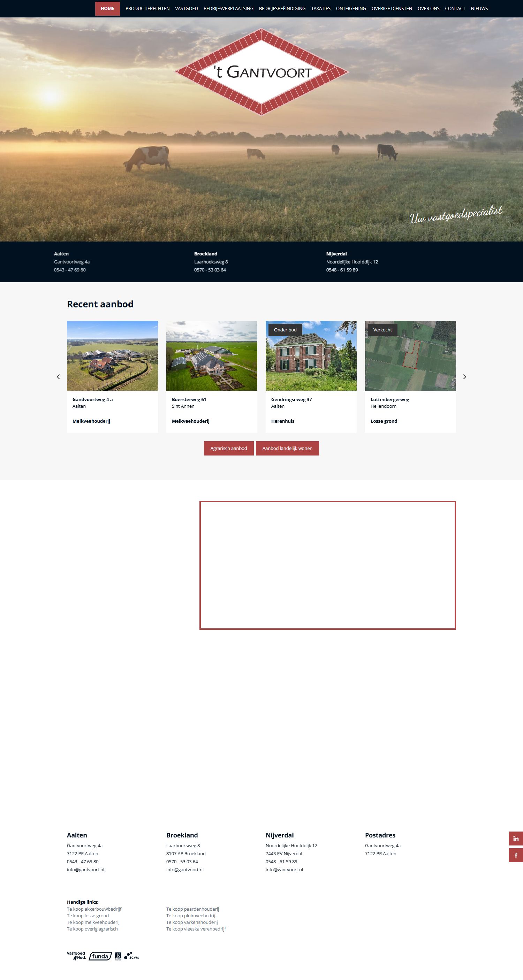Follow the 'Te koop losse grond' link
Viewport: 523px width, 980px height.
coord(88,916)
